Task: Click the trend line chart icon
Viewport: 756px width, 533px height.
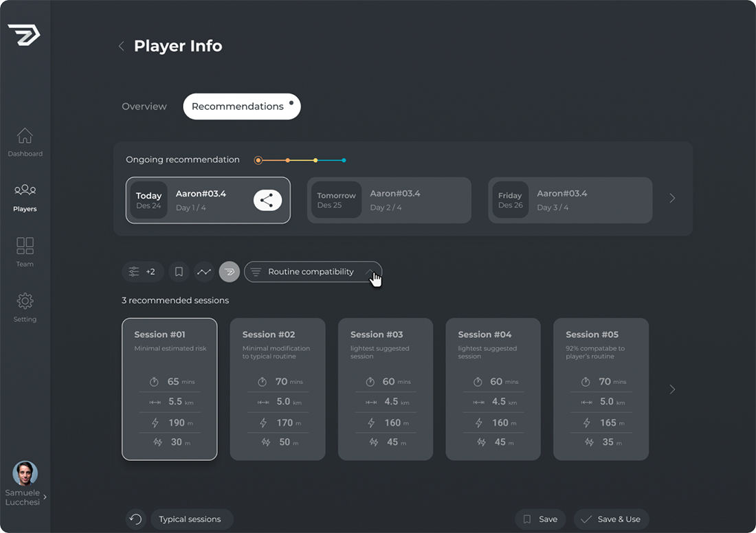Action: (x=204, y=272)
